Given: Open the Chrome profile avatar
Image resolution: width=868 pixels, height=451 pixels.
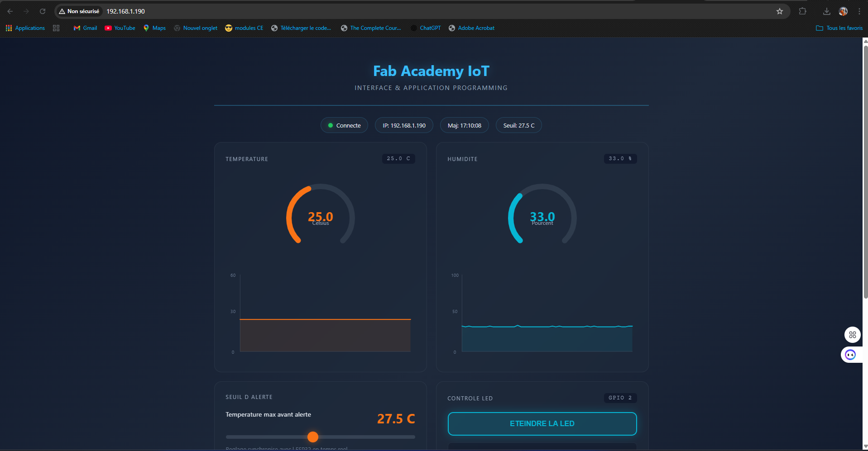Looking at the screenshot, I should tap(843, 11).
